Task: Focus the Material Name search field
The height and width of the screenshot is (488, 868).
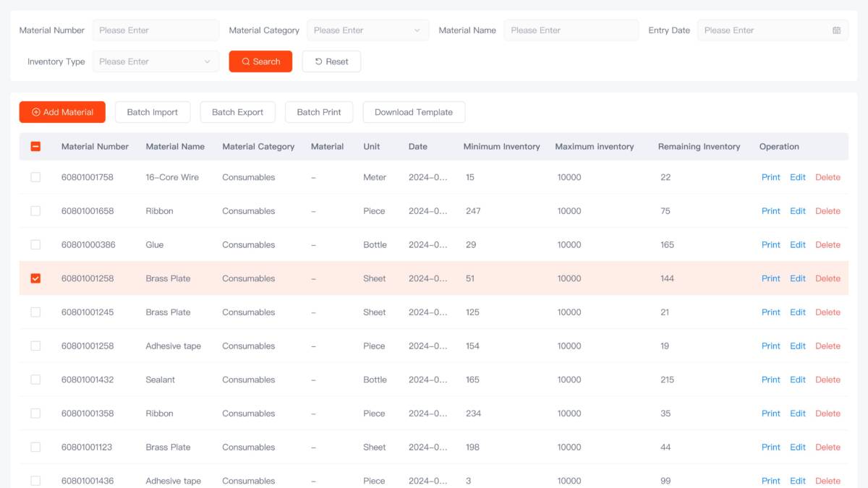Action: pyautogui.click(x=571, y=30)
